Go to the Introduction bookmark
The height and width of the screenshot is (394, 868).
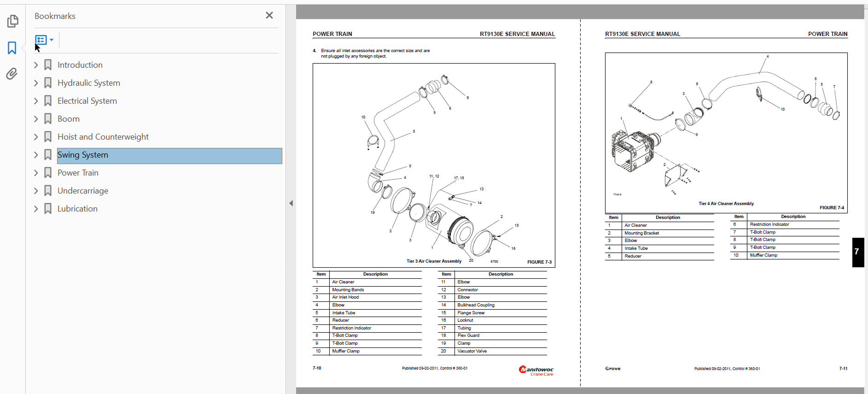point(80,65)
